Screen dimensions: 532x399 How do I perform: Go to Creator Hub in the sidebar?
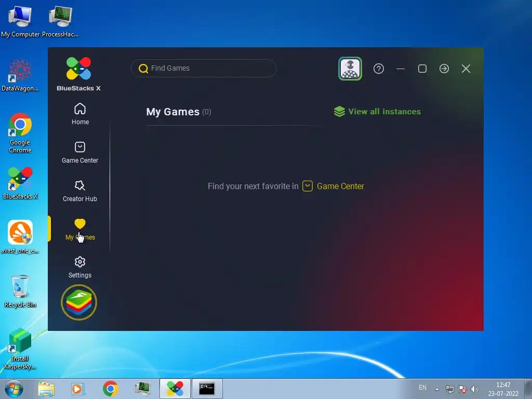coord(80,191)
